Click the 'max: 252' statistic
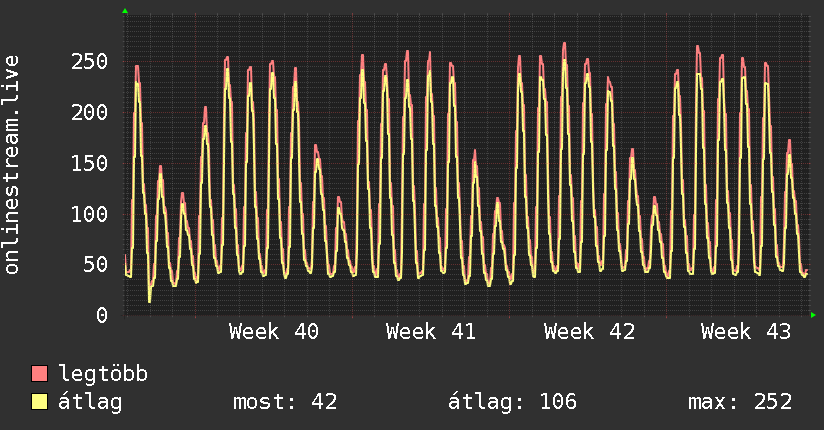Screen dimensions: 824x430 (740, 402)
